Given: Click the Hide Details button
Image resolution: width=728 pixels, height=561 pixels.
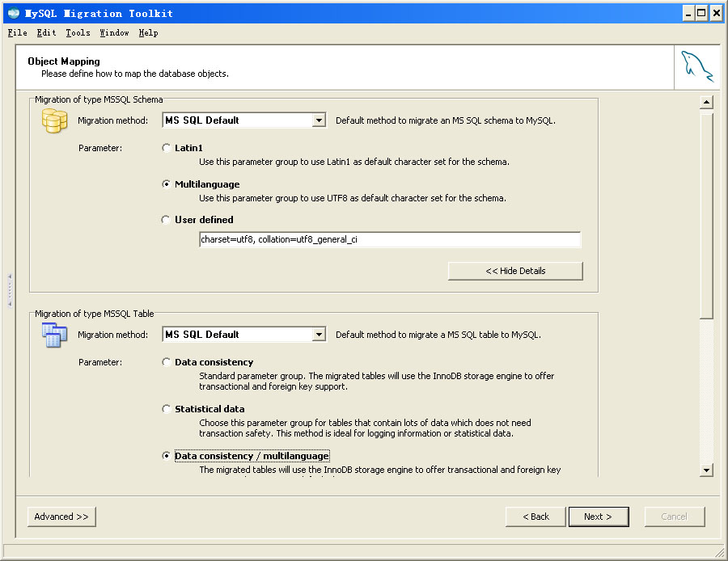Looking at the screenshot, I should [x=514, y=270].
